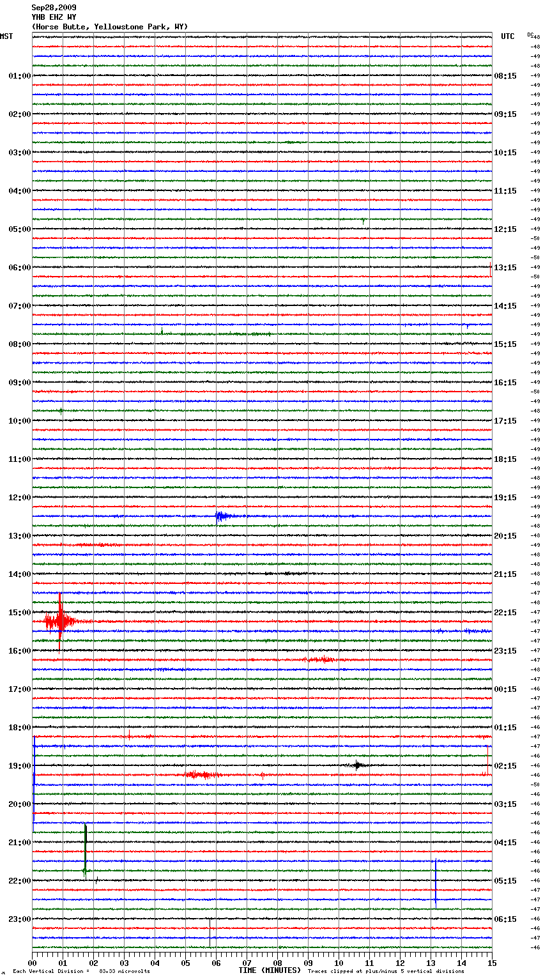Click the black event wiggle on the 19:00 trace
Image resolution: width=543 pixels, height=980 pixels.
click(x=358, y=765)
